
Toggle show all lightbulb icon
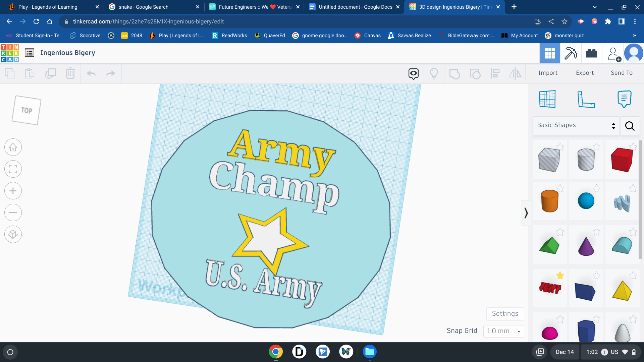click(x=434, y=73)
